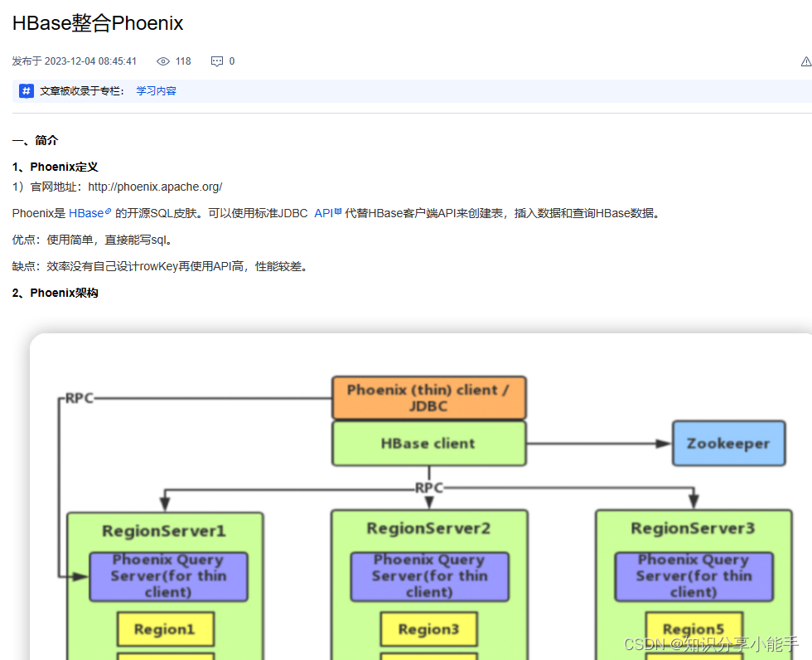Click the blue hashtag column icon
Image resolution: width=812 pixels, height=660 pixels.
[27, 91]
